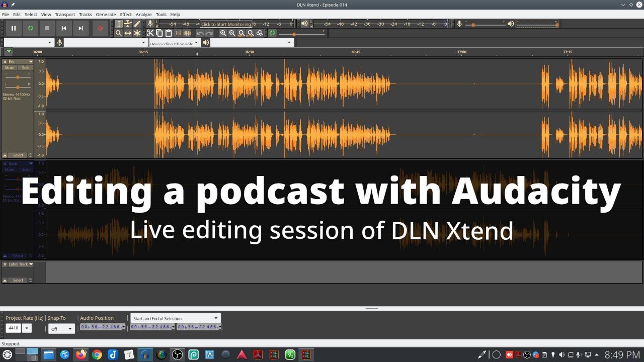644x362 pixels.
Task: Adjust the playback speed slider
Action: click(x=301, y=34)
